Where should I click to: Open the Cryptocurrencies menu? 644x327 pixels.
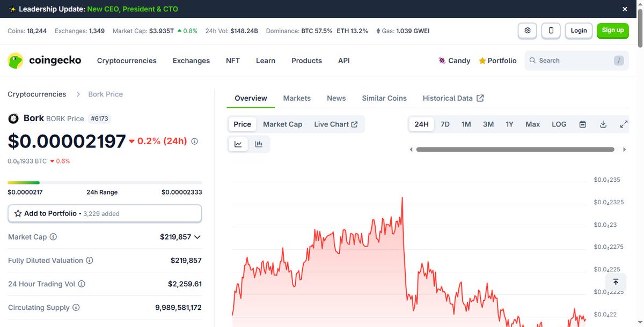click(127, 61)
